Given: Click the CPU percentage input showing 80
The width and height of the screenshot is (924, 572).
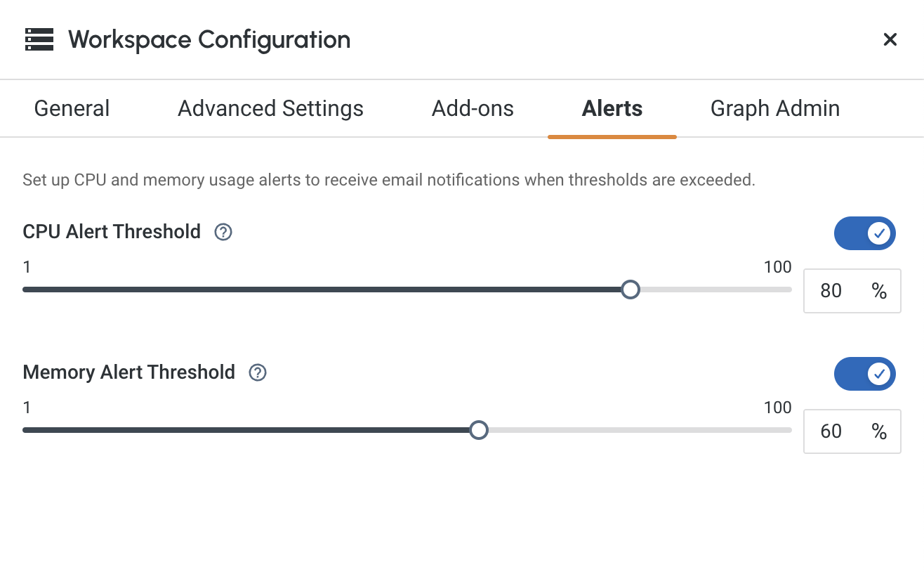Looking at the screenshot, I should click(x=832, y=291).
